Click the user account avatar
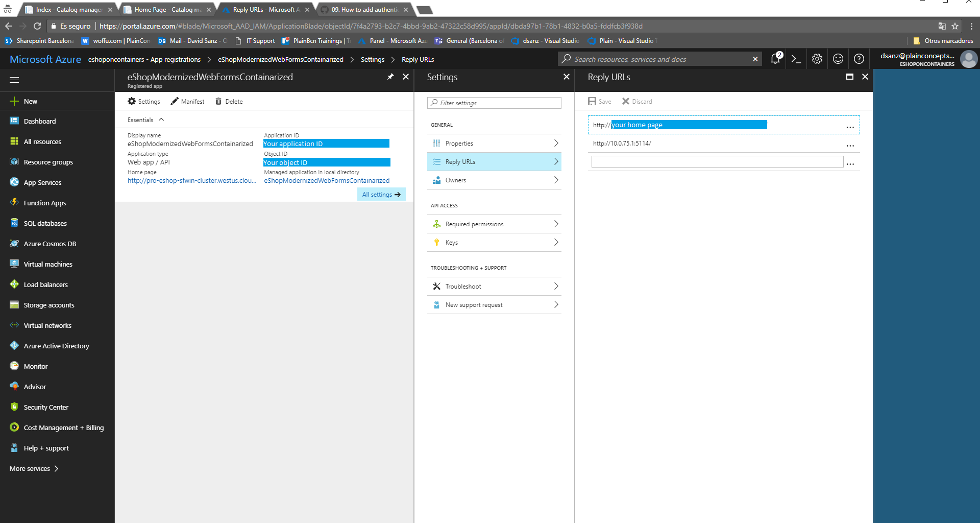The height and width of the screenshot is (523, 980). pos(969,59)
